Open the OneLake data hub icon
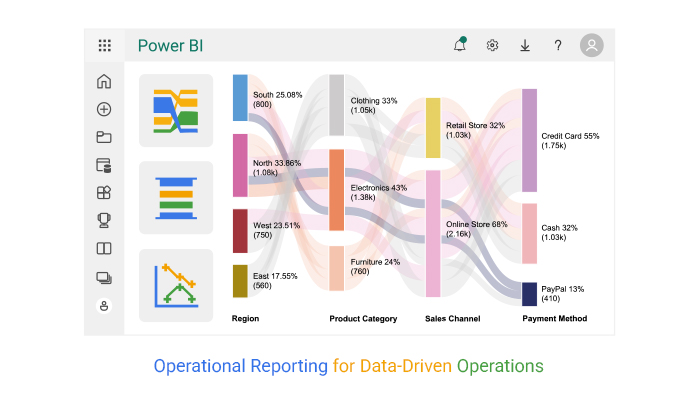Image resolution: width=698 pixels, height=400 pixels. (x=104, y=165)
